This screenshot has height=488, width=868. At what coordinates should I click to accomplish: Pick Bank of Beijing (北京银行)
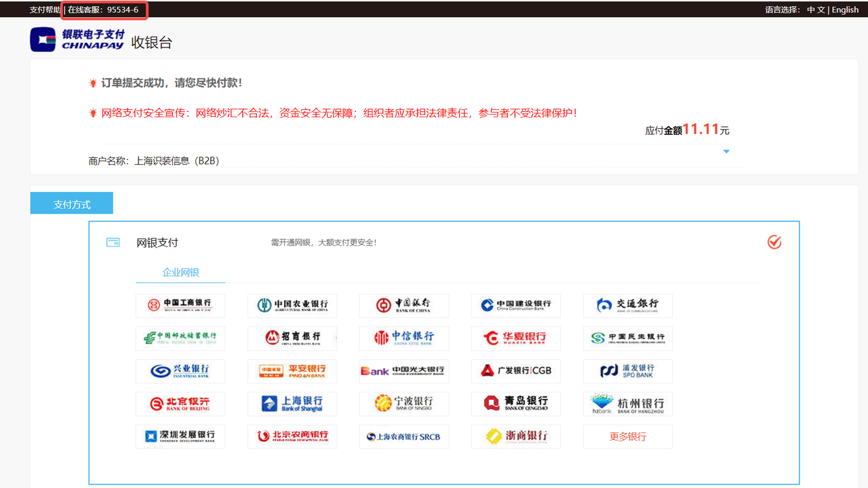180,404
